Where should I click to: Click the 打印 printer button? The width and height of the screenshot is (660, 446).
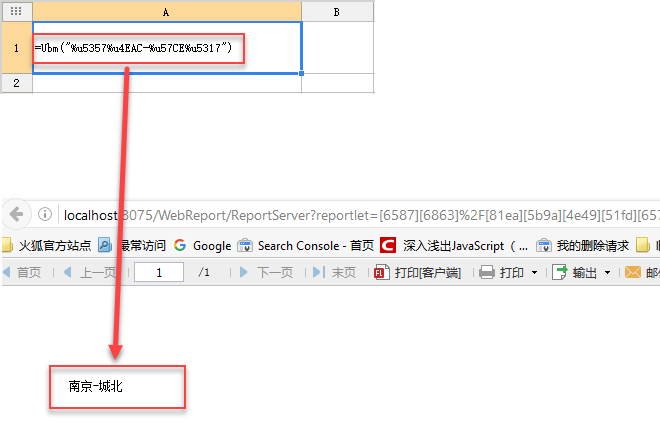click(x=502, y=272)
